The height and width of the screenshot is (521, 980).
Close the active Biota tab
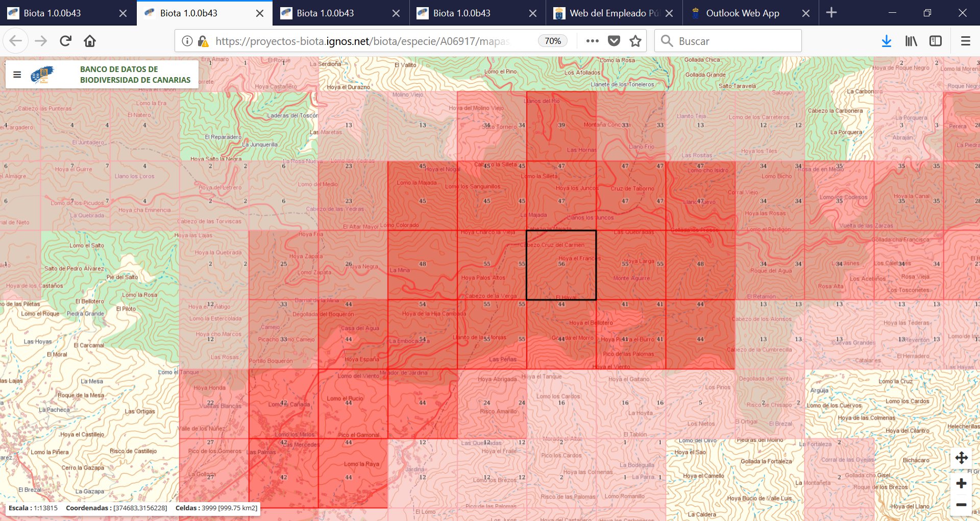click(260, 13)
